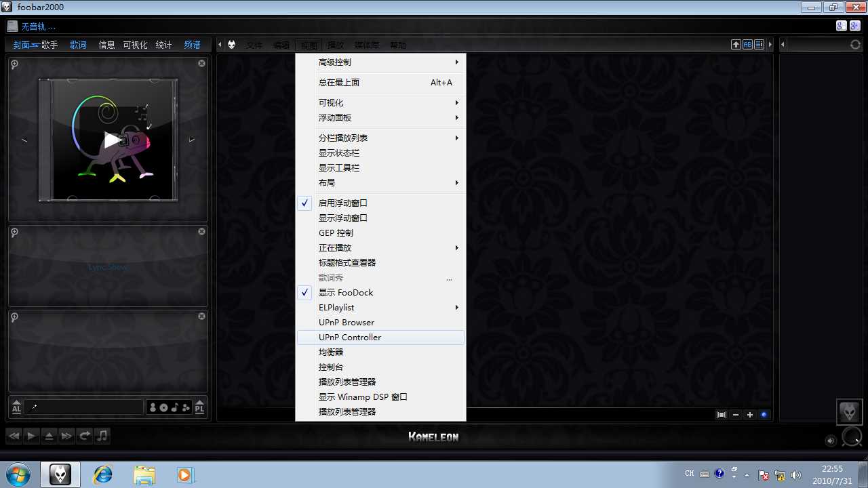Close the third left panel
The height and width of the screenshot is (488, 868).
pyautogui.click(x=201, y=316)
